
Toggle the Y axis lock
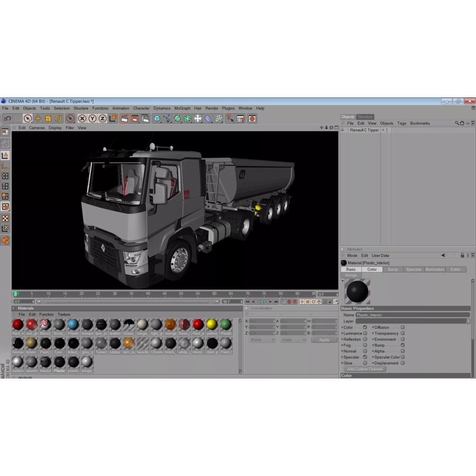pos(92,119)
